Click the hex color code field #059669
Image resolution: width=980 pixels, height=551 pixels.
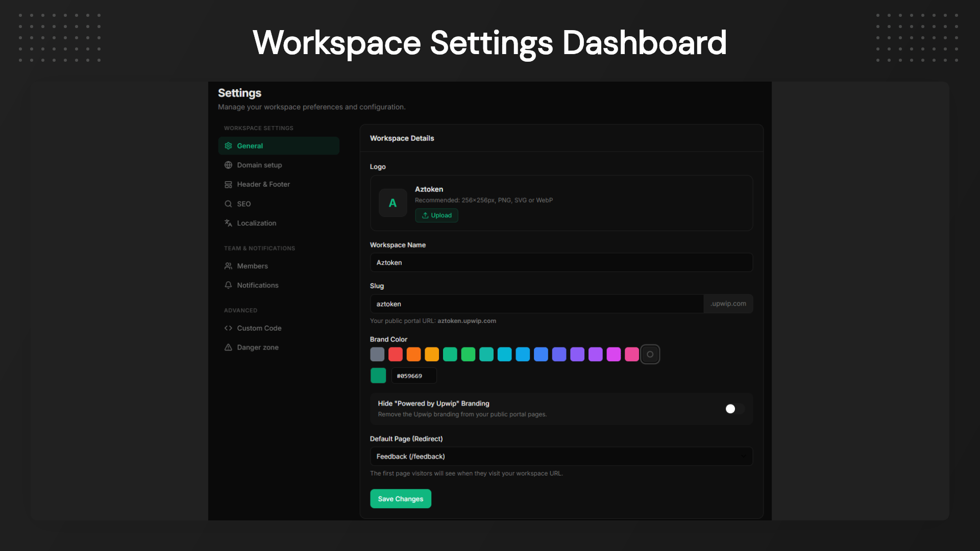[x=414, y=376]
